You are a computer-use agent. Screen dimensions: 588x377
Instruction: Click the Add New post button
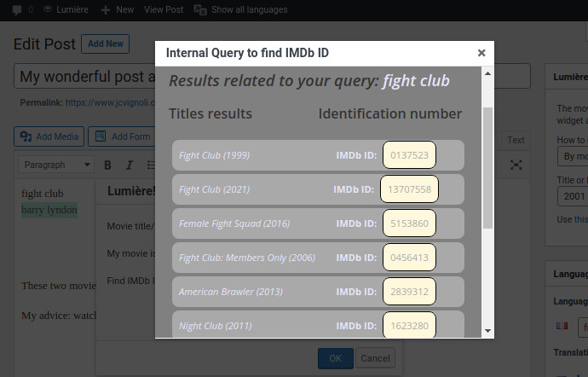coord(106,44)
